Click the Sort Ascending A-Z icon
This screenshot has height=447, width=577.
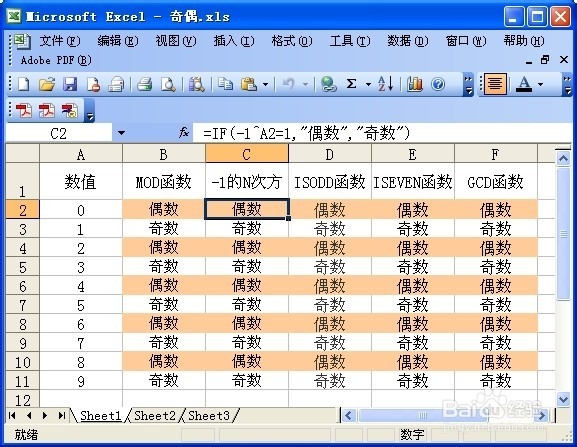coord(385,84)
